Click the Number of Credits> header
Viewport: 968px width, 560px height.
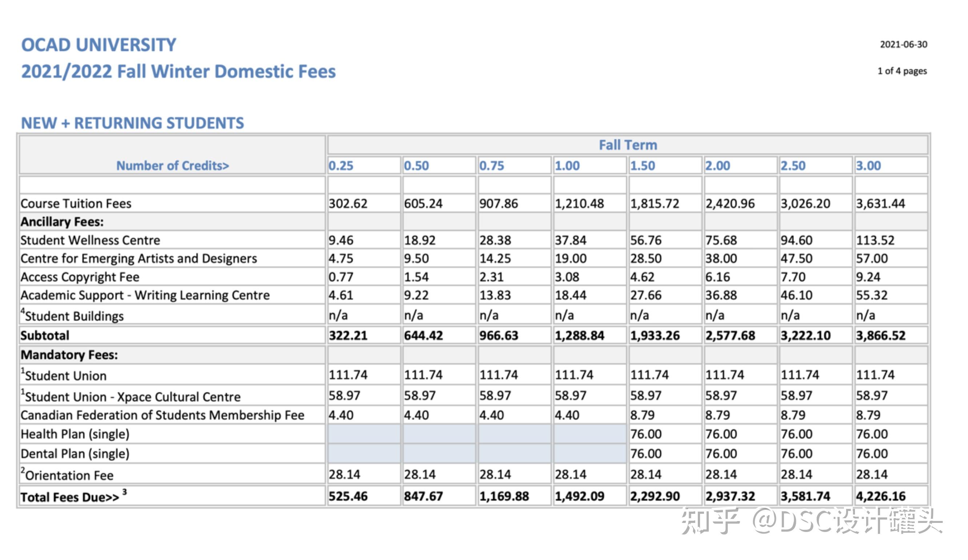click(x=172, y=165)
